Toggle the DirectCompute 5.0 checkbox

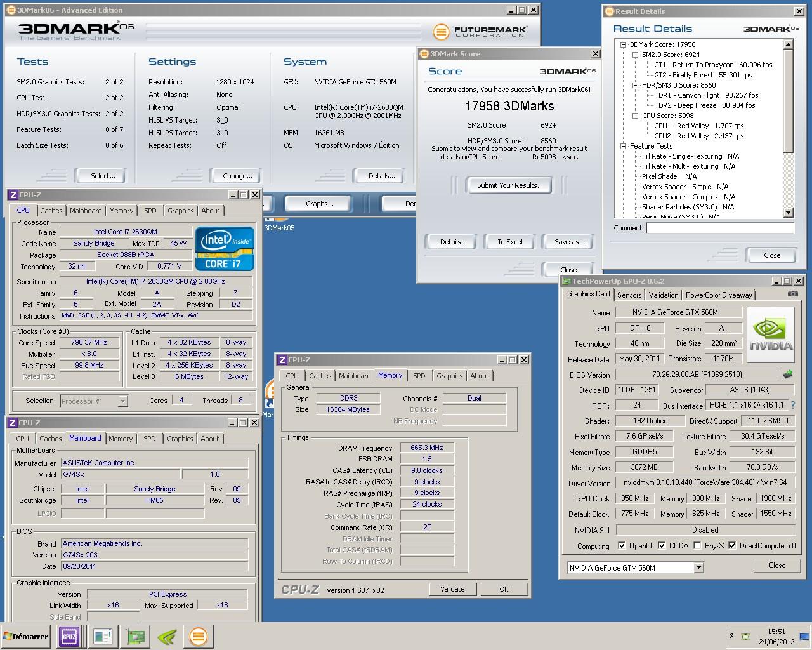pyautogui.click(x=732, y=545)
